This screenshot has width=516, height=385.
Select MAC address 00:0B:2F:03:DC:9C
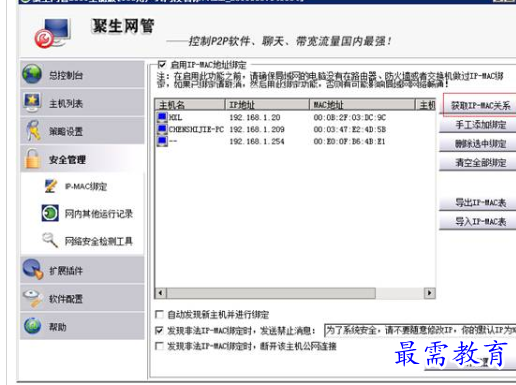pyautogui.click(x=349, y=117)
